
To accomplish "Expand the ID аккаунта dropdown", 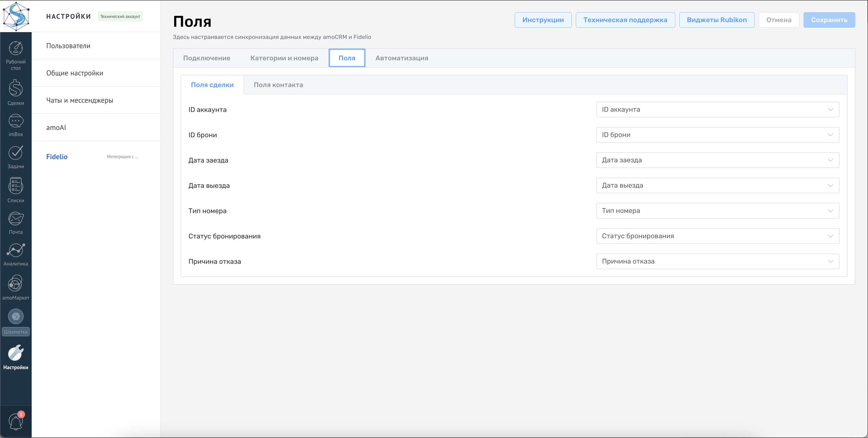I will pyautogui.click(x=717, y=109).
